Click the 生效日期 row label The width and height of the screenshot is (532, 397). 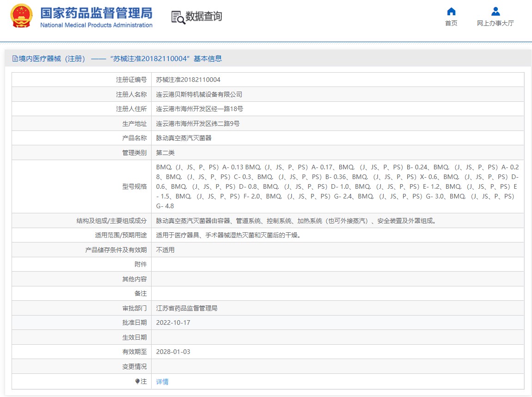tap(135, 337)
